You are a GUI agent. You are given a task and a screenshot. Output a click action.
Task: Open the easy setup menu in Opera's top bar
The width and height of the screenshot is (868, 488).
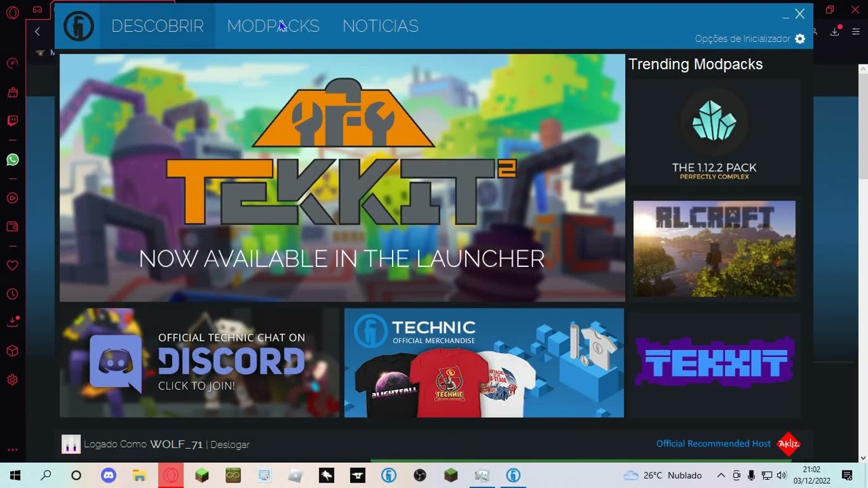[855, 31]
